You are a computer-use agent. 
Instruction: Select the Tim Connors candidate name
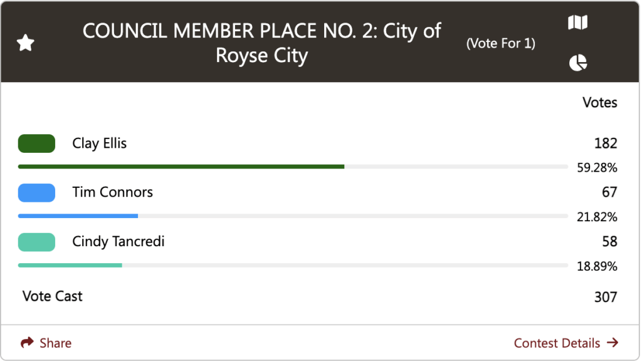[x=113, y=192]
